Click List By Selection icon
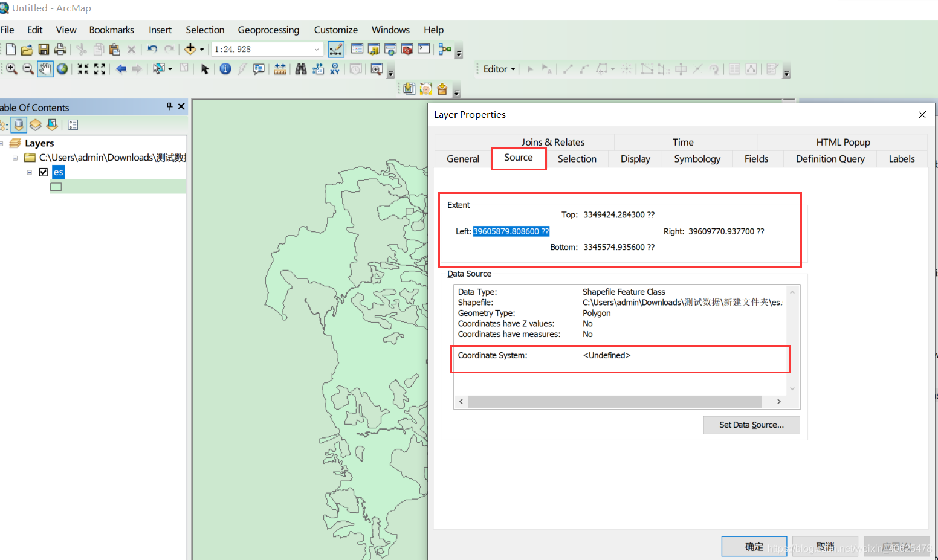938x560 pixels. pos(52,125)
